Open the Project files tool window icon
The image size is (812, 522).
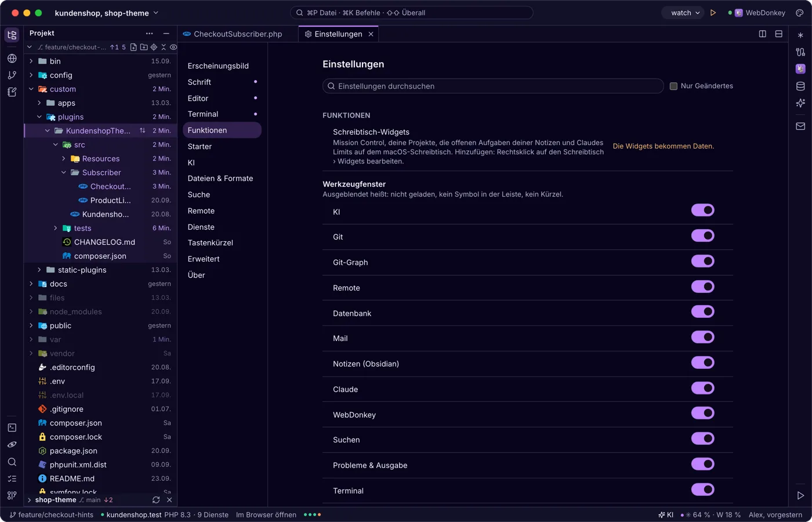coord(12,35)
